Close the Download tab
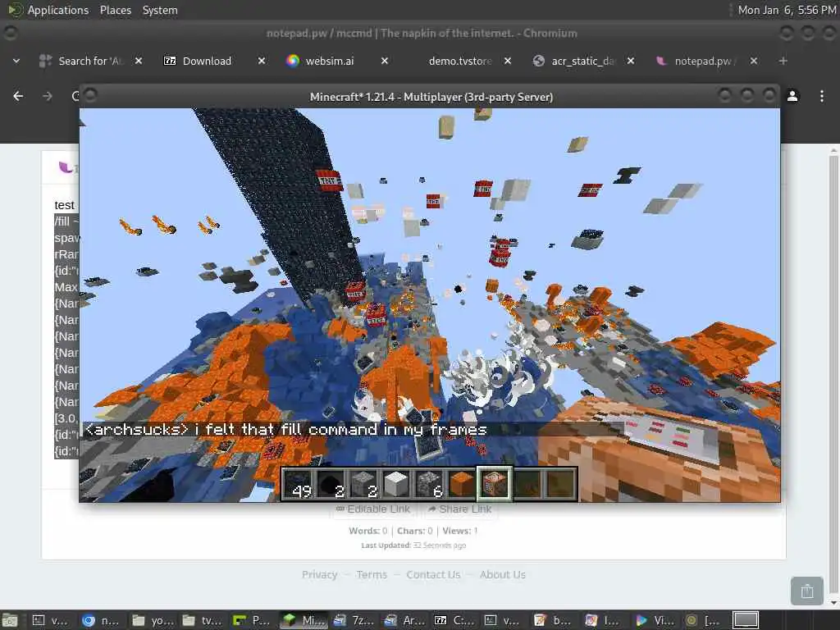 tap(262, 61)
